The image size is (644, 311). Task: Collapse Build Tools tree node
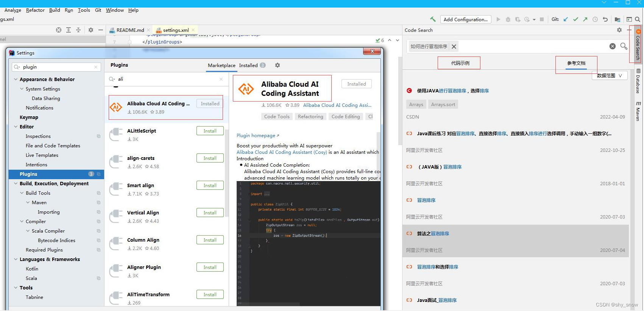click(x=22, y=193)
